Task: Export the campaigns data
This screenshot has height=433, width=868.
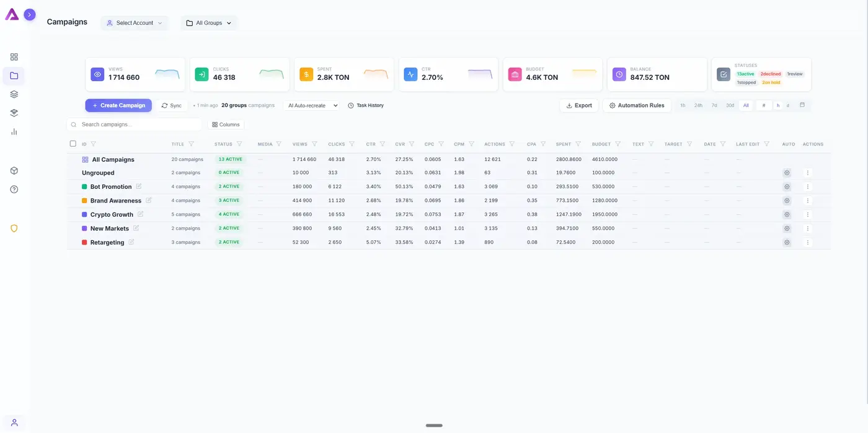Action: (578, 105)
